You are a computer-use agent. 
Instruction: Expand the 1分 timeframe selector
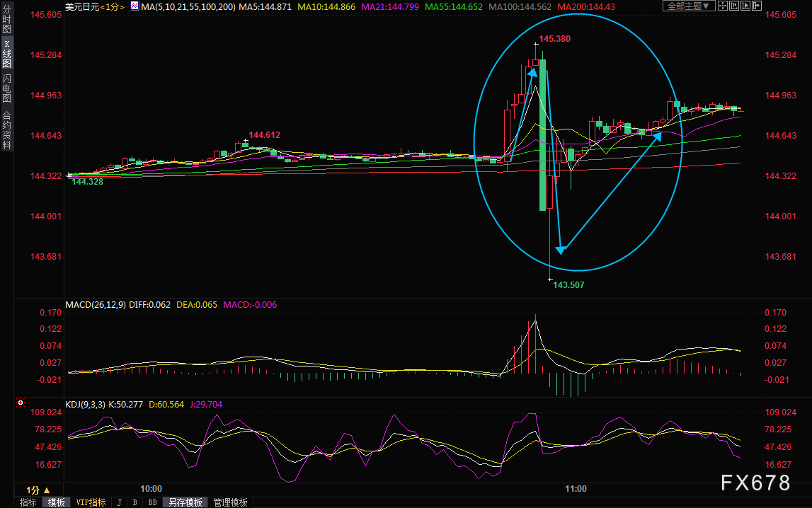coord(38,490)
